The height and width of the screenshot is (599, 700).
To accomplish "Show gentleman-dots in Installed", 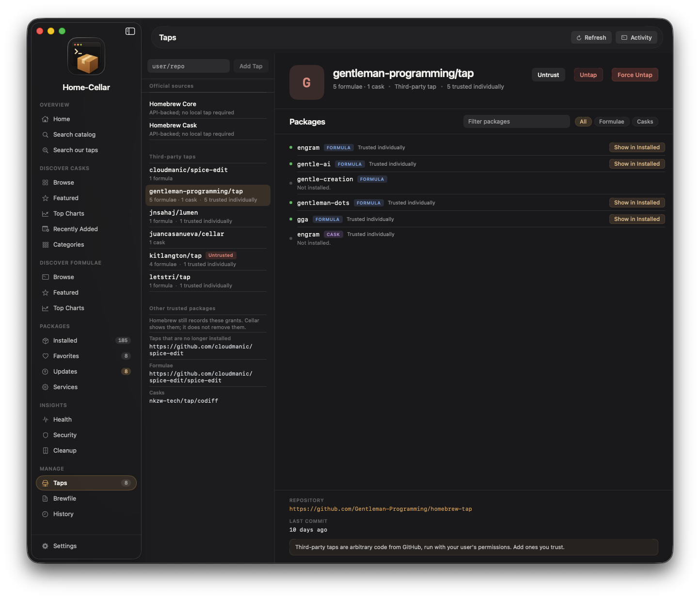I will click(x=637, y=203).
